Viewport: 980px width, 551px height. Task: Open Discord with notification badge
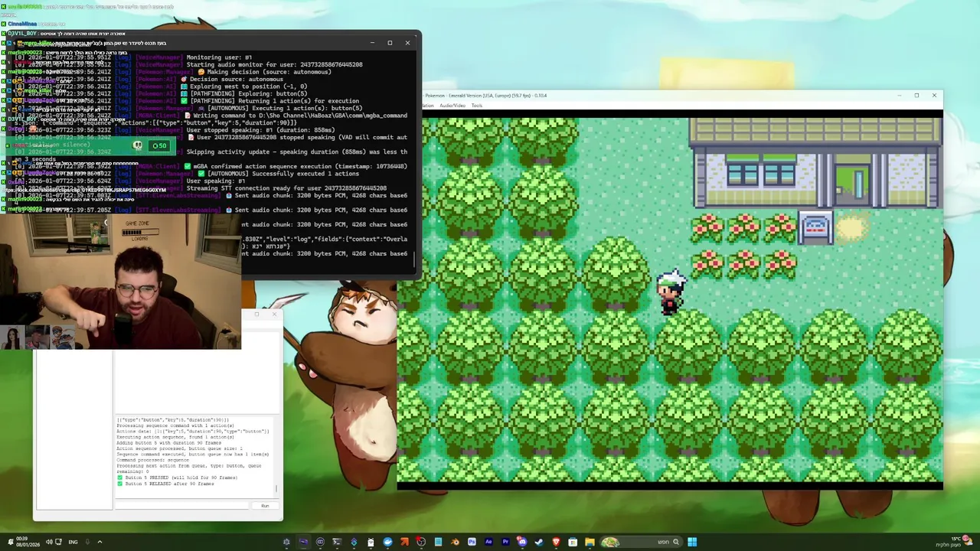click(x=522, y=542)
